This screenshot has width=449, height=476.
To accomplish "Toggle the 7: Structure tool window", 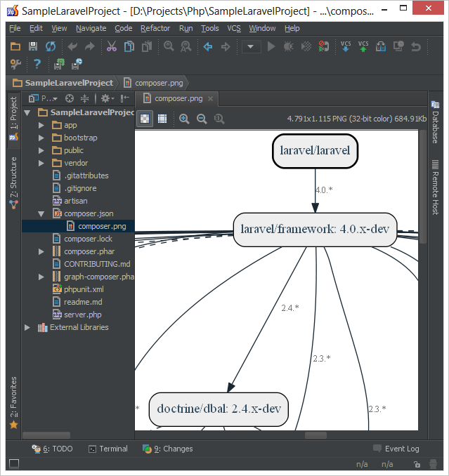I will tap(13, 183).
